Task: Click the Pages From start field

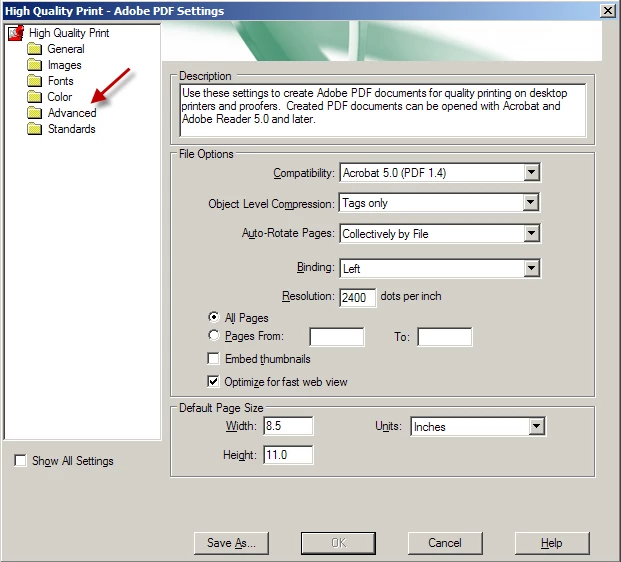Action: 337,337
